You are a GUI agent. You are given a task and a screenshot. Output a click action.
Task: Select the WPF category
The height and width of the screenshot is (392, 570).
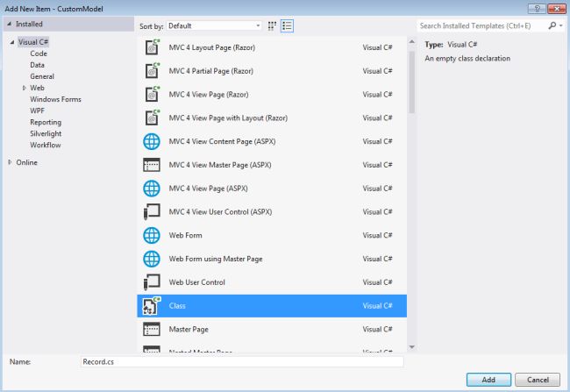click(x=37, y=110)
